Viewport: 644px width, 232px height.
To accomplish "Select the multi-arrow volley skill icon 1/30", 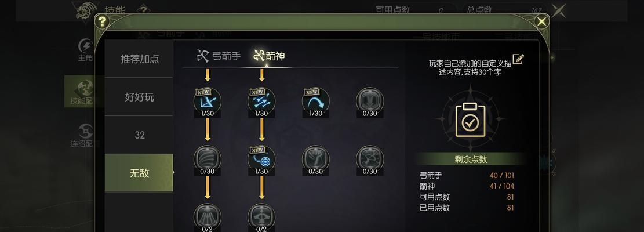I will (x=261, y=101).
